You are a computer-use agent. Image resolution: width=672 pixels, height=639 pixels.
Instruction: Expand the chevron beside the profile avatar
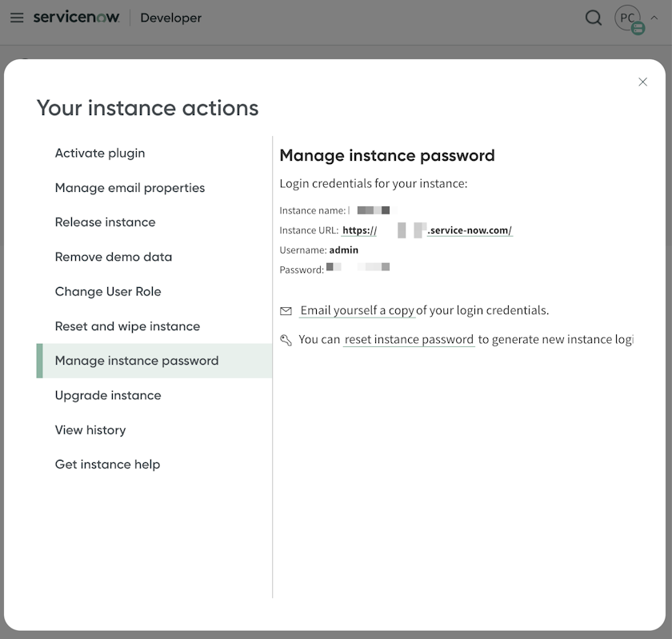(654, 18)
